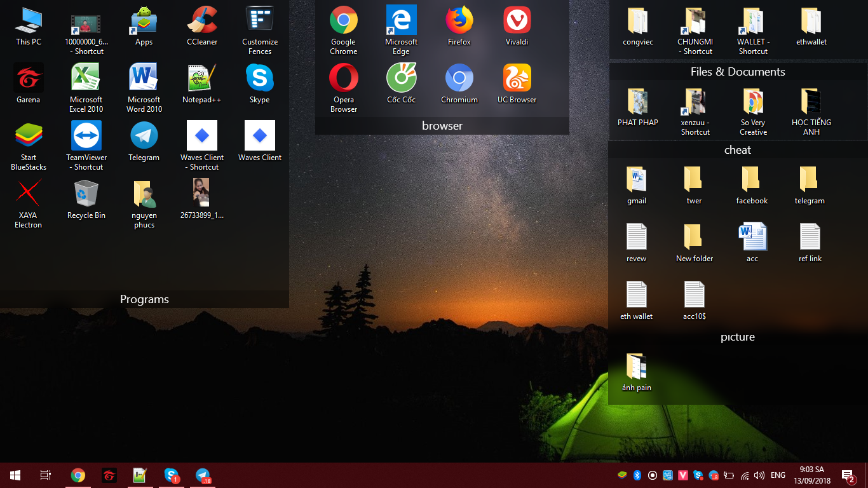Viewport: 868px width, 488px height.
Task: Open Microsoft Word 2010 icon
Action: 144,88
